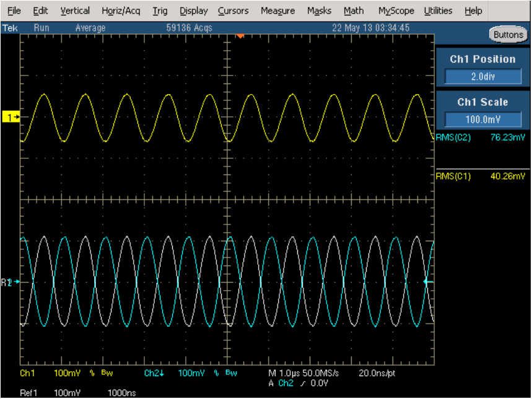Click the M 1.0µs timebase readout
The height and width of the screenshot is (399, 532).
(x=284, y=373)
